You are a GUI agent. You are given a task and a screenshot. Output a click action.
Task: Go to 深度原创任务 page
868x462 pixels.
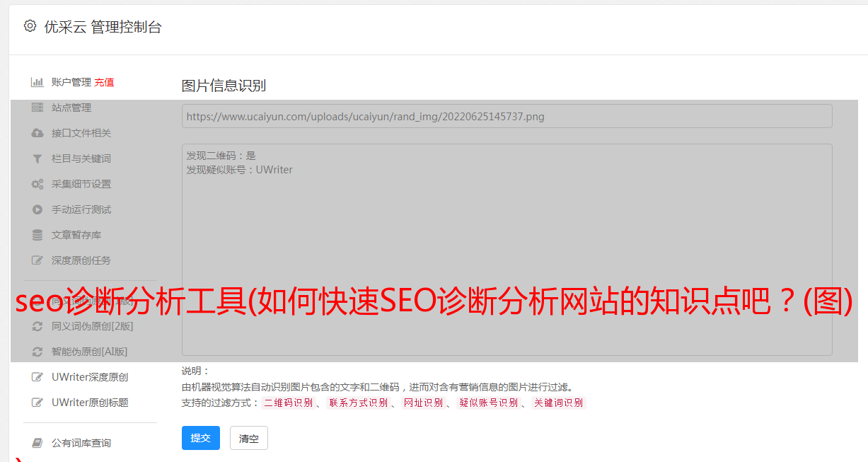coord(81,260)
